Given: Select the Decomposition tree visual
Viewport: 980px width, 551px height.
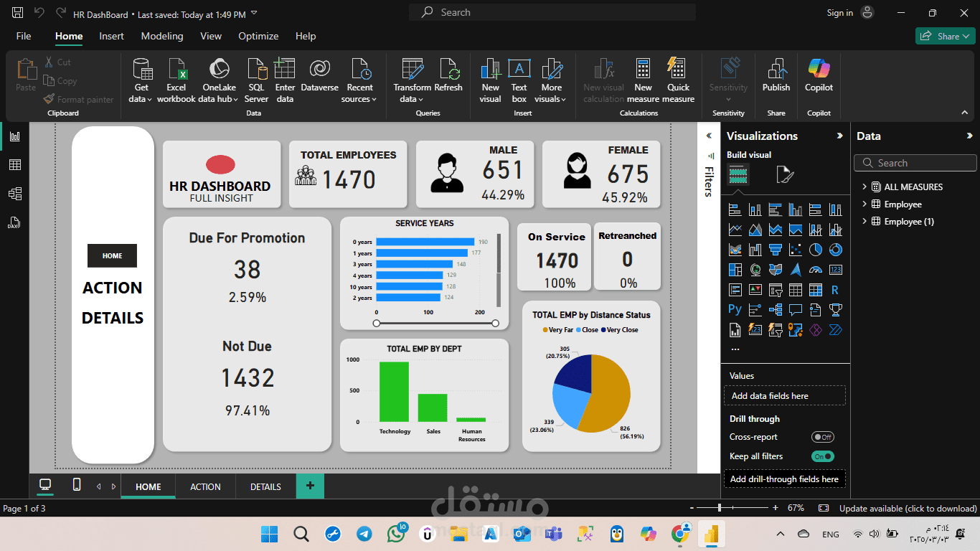Looking at the screenshot, I should click(775, 310).
